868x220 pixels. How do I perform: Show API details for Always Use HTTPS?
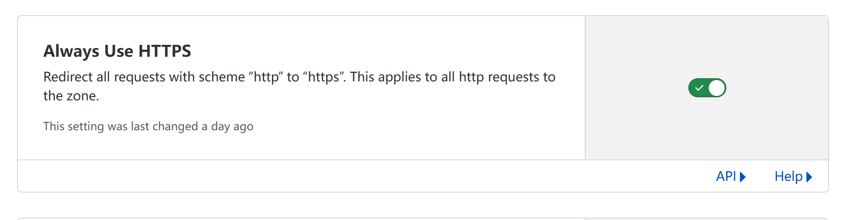731,176
